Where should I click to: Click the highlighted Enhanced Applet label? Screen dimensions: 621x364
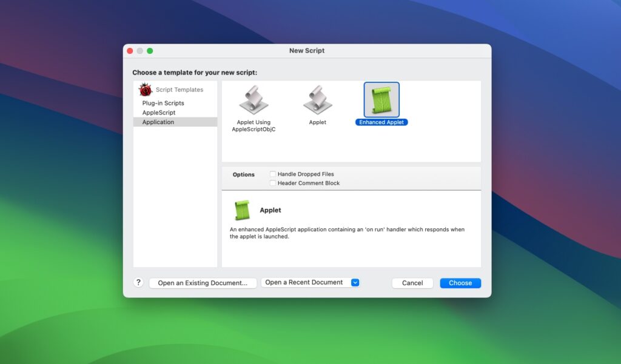[381, 122]
